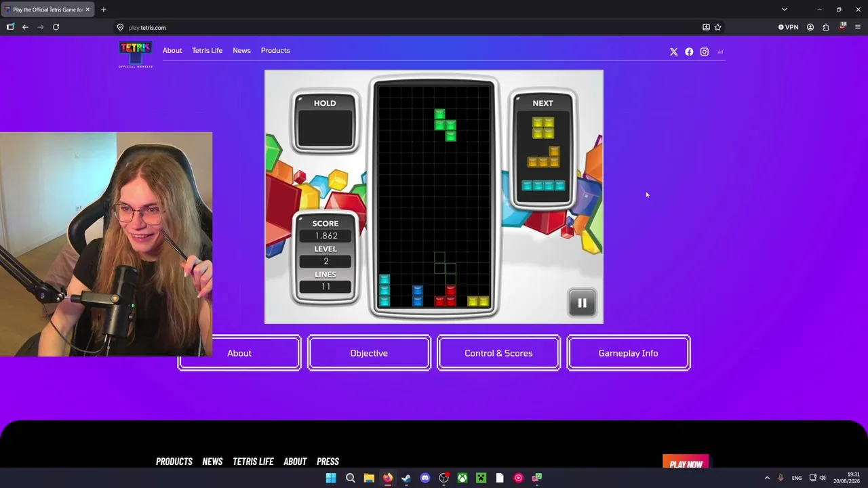Click the lines count 11
868x488 pixels.
[325, 287]
